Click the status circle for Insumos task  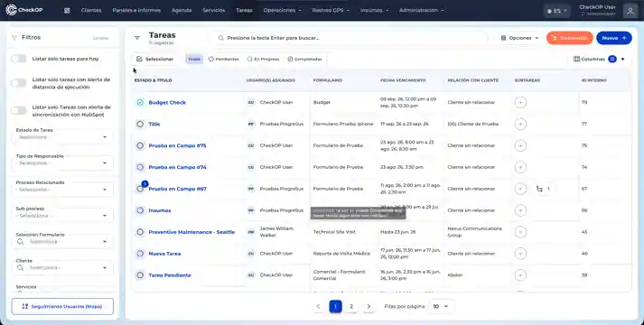[x=140, y=210]
